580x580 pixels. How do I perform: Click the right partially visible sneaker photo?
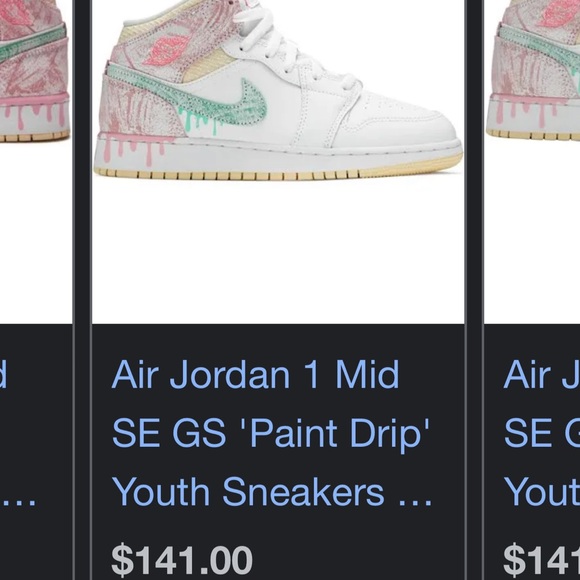[532, 162]
